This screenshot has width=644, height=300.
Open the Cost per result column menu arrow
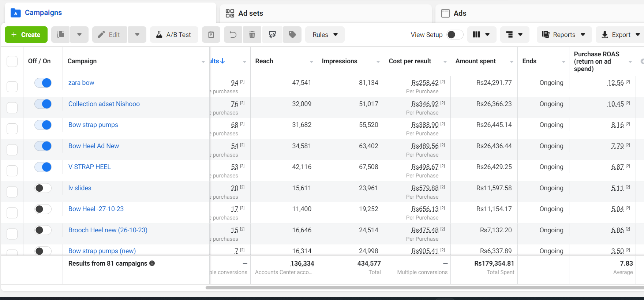coord(445,61)
